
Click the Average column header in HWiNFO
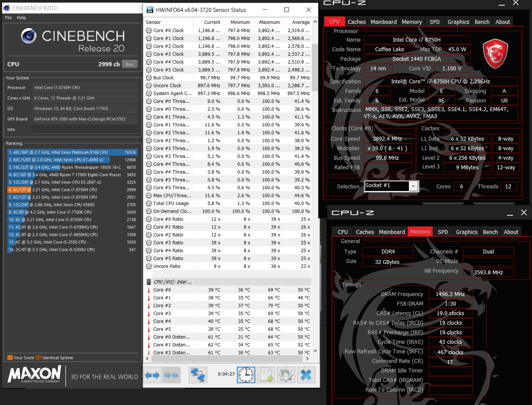pos(297,22)
